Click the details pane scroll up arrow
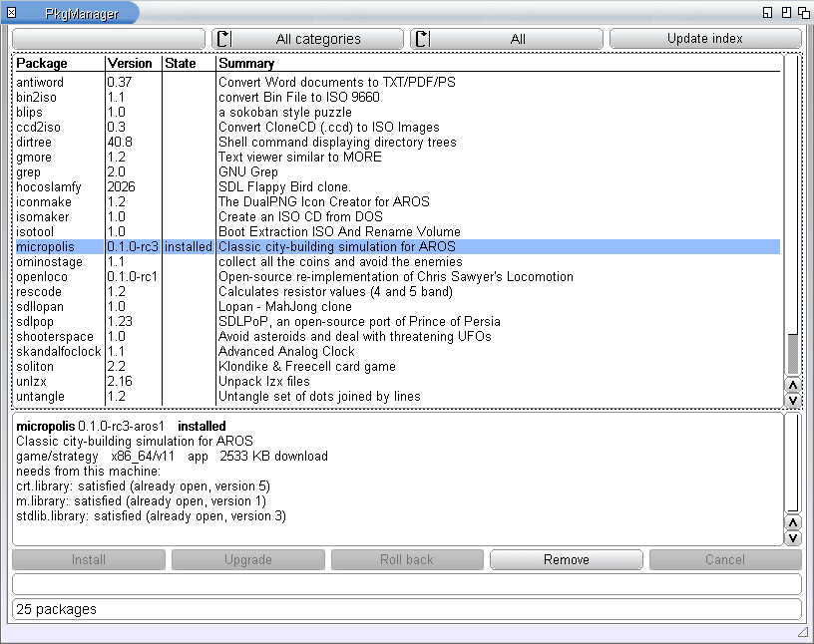Viewport: 814px width, 644px height. 793,522
